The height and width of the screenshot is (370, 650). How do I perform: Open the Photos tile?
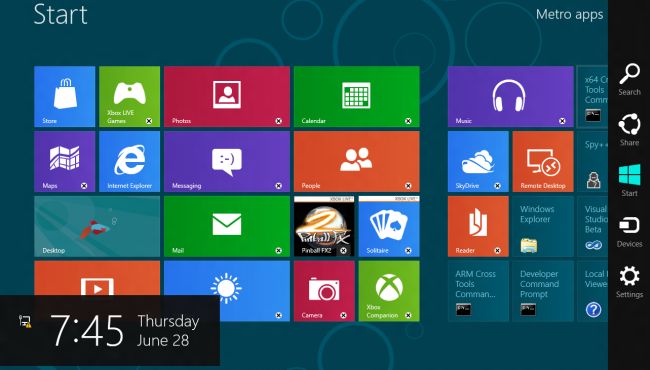[227, 97]
